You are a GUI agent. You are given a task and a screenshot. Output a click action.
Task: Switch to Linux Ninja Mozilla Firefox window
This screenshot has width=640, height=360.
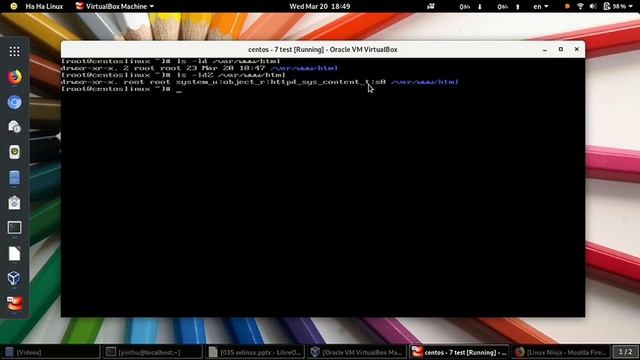pyautogui.click(x=561, y=352)
